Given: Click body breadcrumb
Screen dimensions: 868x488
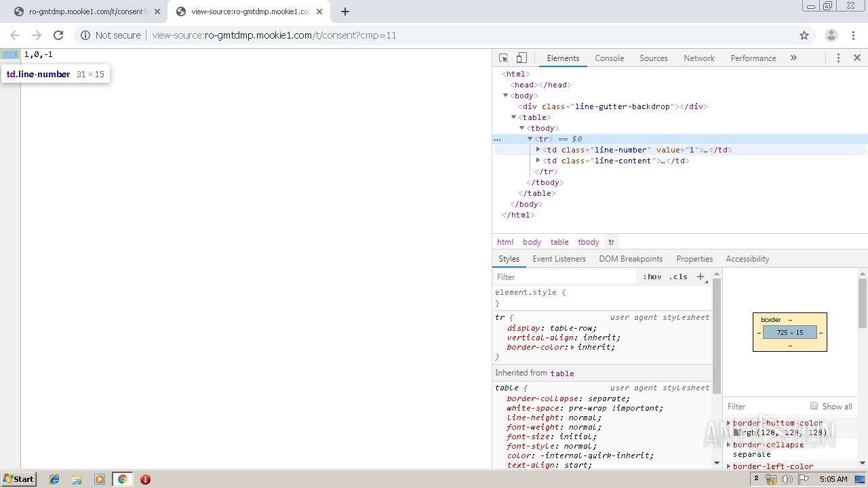Looking at the screenshot, I should (532, 242).
